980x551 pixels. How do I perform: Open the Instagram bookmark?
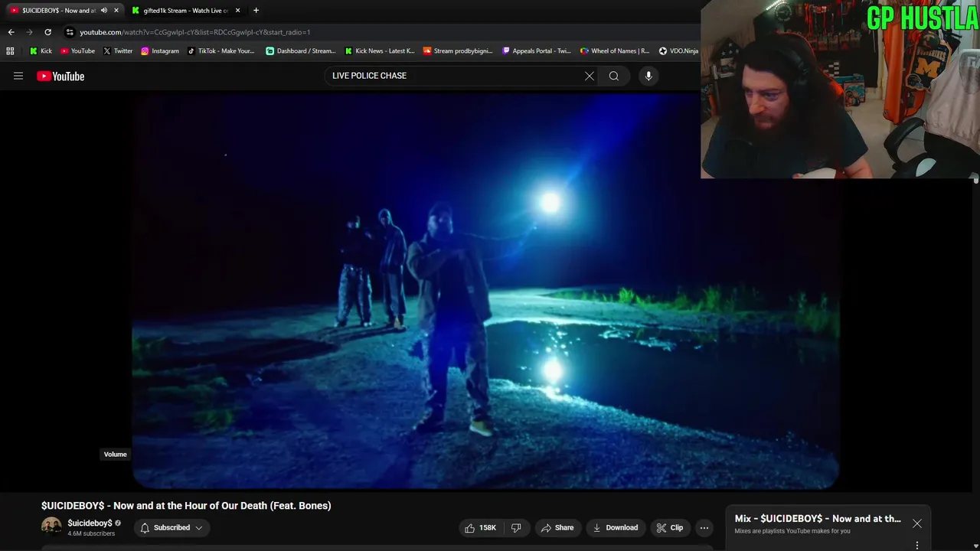tap(160, 51)
